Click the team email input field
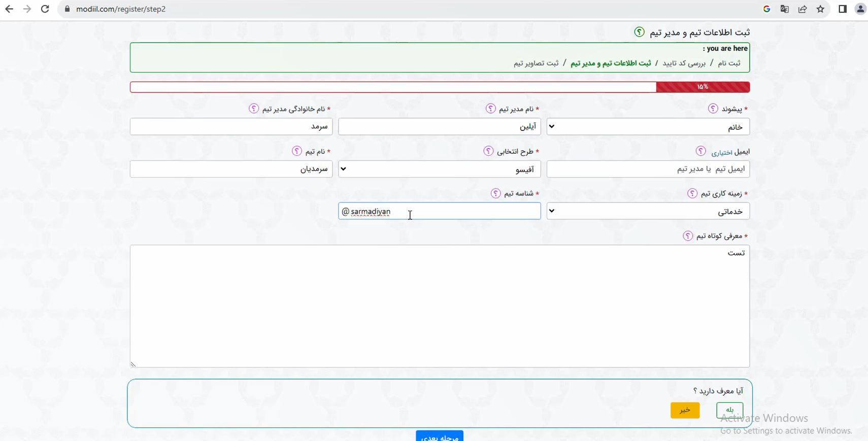The width and height of the screenshot is (868, 441). point(648,169)
